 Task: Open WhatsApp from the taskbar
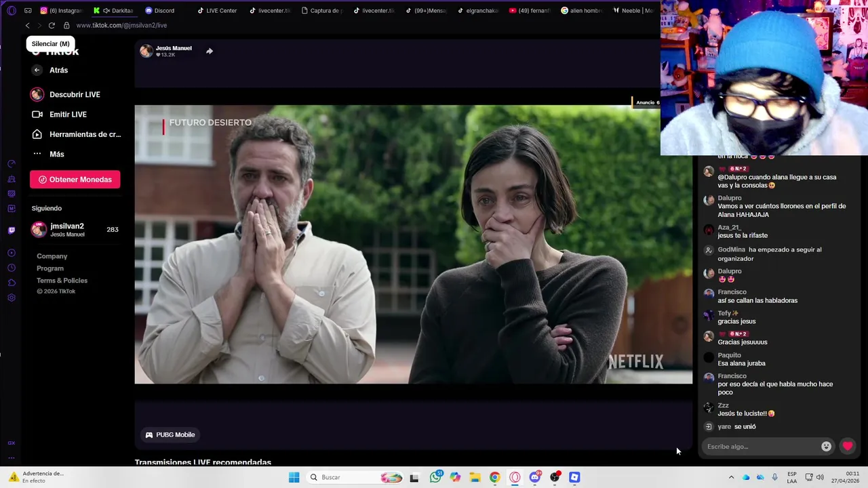click(x=436, y=477)
